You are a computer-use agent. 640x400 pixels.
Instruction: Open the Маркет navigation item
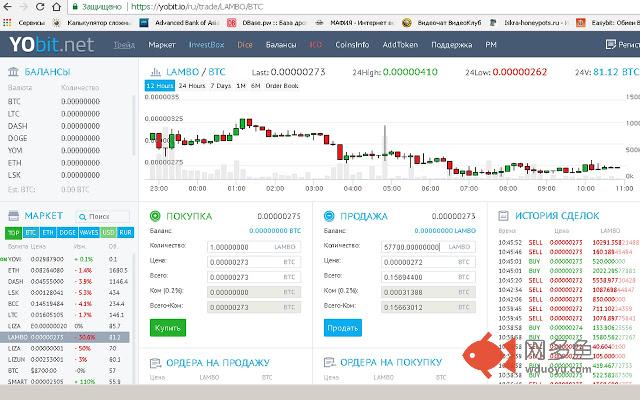(162, 45)
